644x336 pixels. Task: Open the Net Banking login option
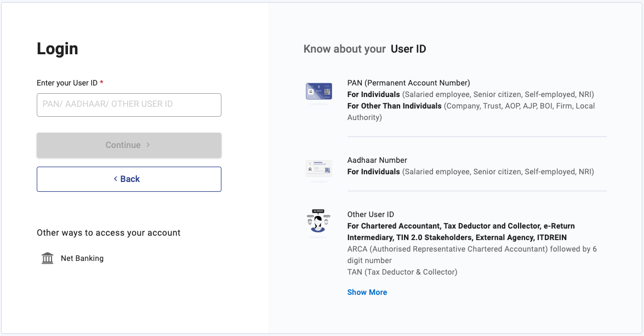[82, 258]
